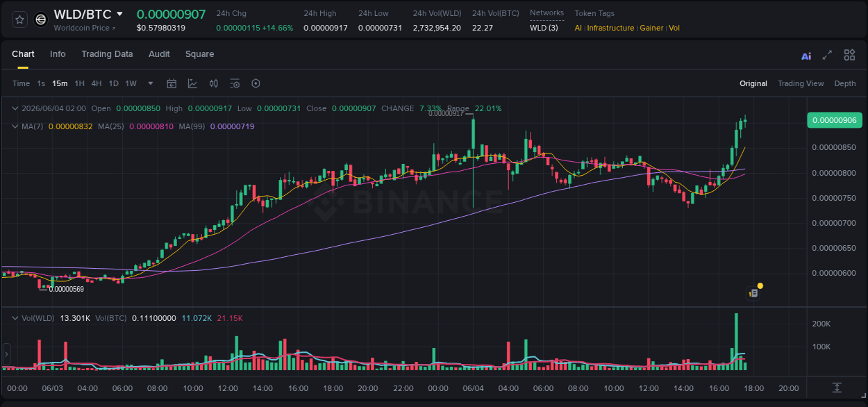Open the WLD/BTC pair selector dropdown

(119, 14)
